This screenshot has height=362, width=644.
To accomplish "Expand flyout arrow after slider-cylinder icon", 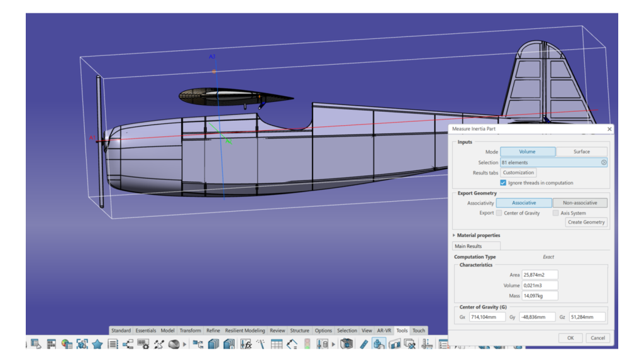I will point(333,344).
